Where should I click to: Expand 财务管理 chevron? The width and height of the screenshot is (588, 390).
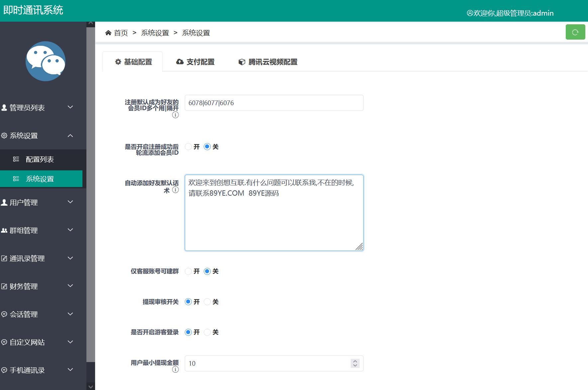70,286
